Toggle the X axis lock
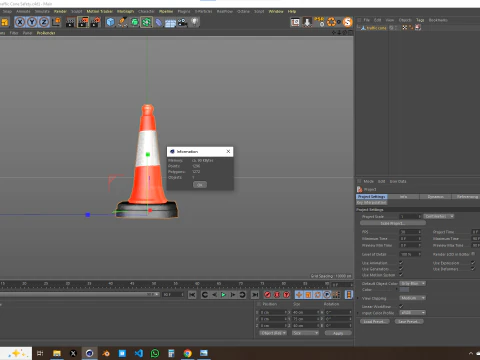480x360 pixels. click(x=20, y=22)
